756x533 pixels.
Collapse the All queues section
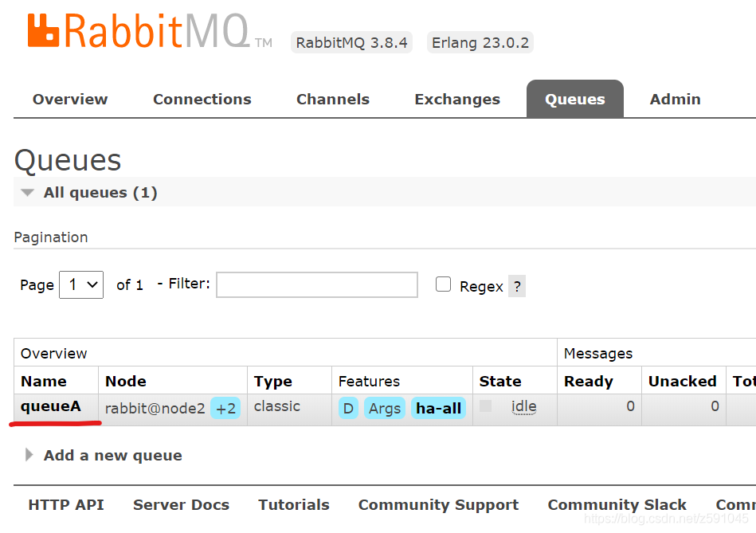pos(29,193)
